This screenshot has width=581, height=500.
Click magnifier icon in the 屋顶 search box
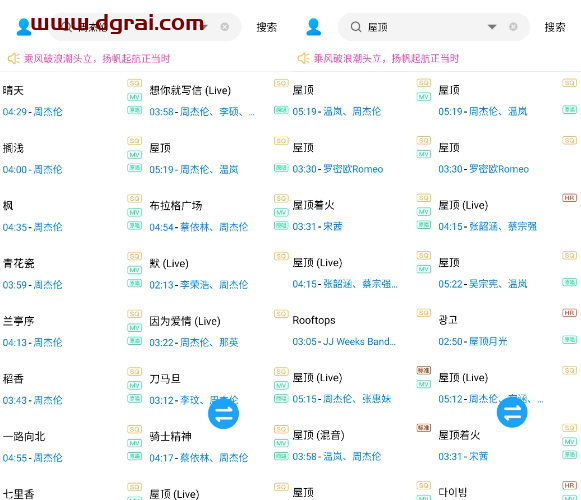click(x=356, y=27)
